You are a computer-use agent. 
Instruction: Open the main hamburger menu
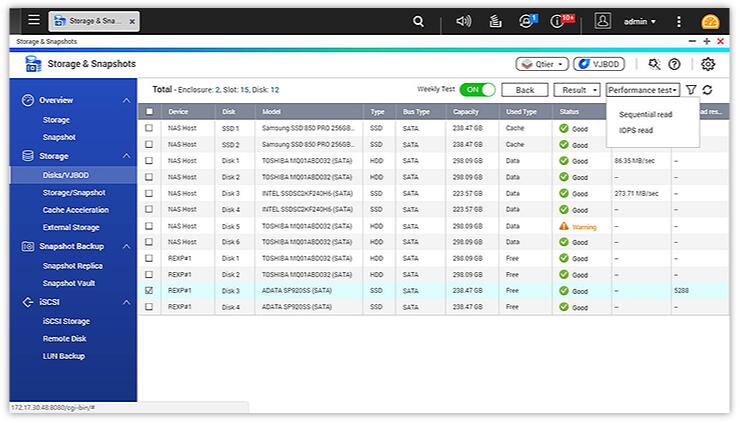tap(34, 20)
